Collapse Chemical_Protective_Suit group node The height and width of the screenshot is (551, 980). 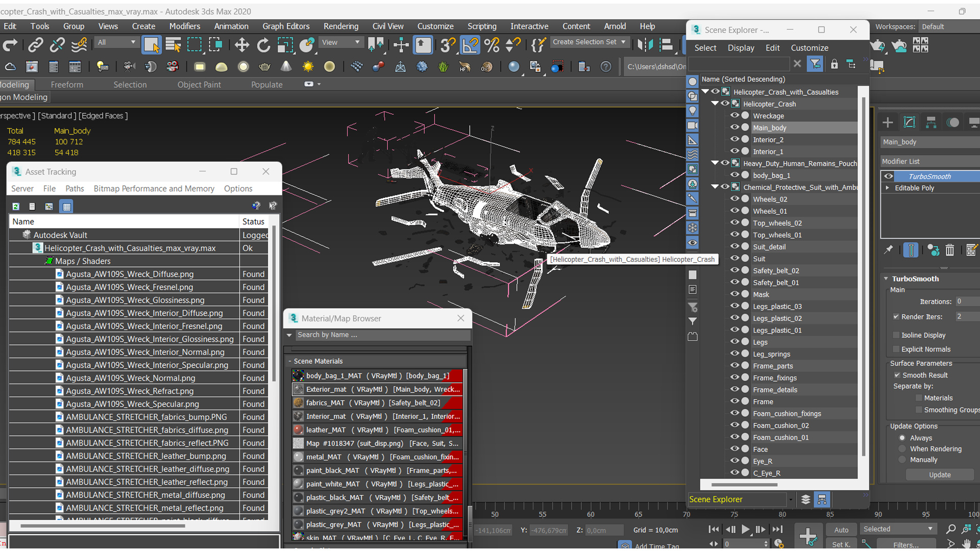pyautogui.click(x=715, y=187)
